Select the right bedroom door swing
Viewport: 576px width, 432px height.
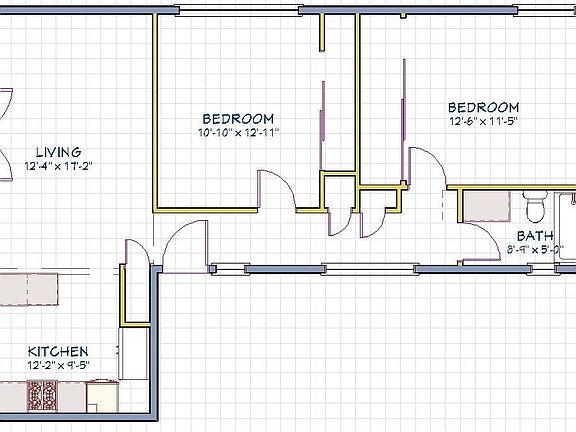click(x=428, y=169)
